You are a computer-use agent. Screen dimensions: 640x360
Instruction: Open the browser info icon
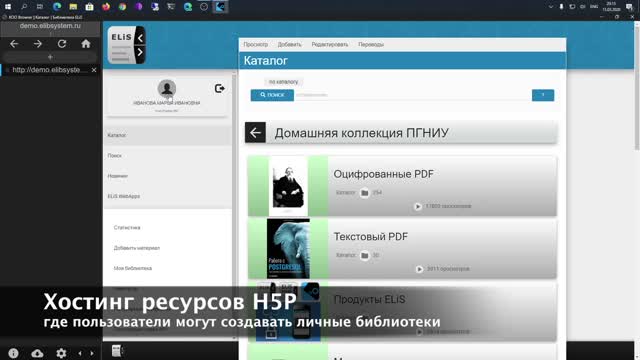(13, 353)
